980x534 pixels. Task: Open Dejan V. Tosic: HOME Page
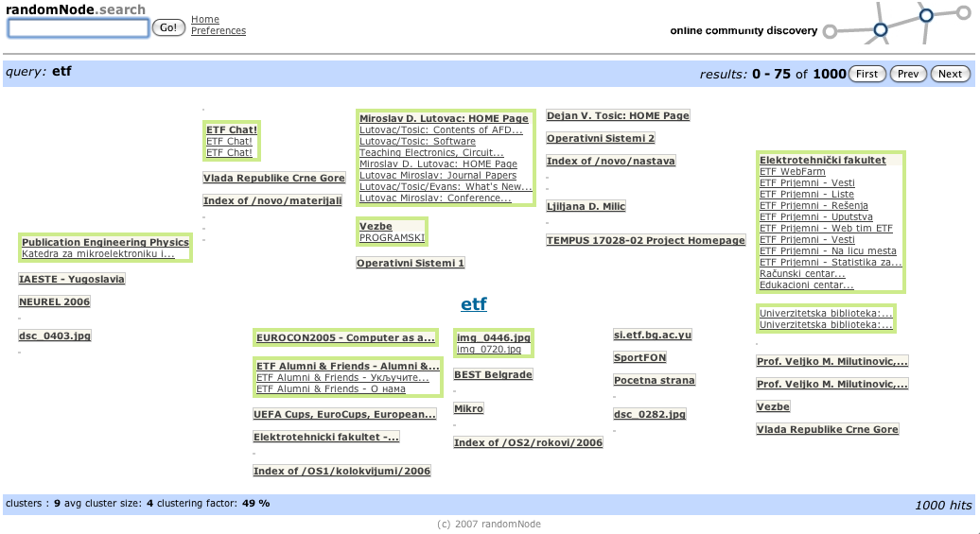pos(618,115)
